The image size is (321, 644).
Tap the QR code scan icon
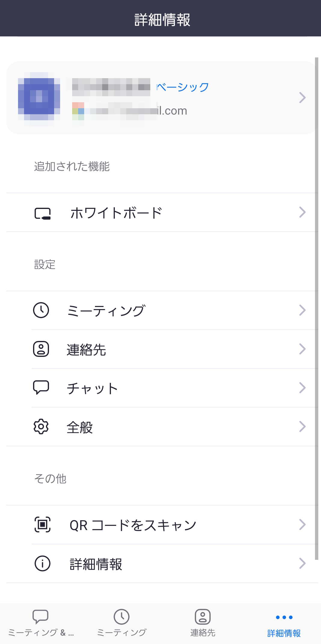(x=42, y=525)
